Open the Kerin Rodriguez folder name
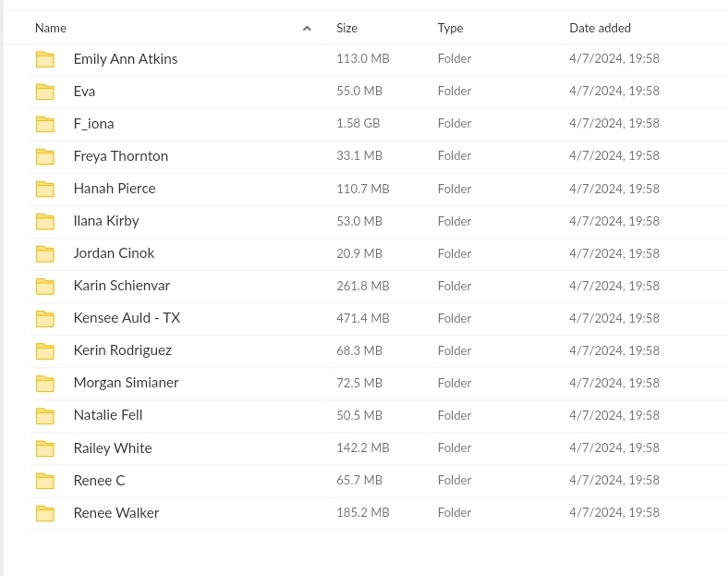Image resolution: width=728 pixels, height=576 pixels. [123, 350]
